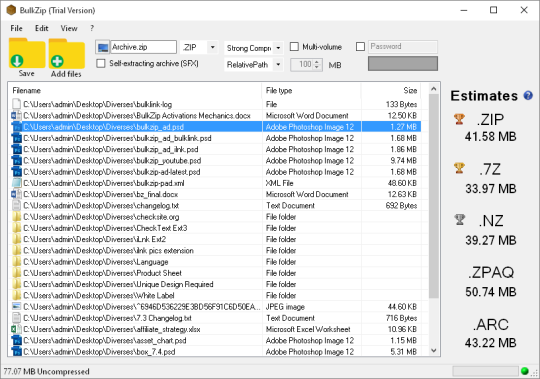Image resolution: width=540 pixels, height=379 pixels.
Task: Decrease volume size with the down arrow
Action: [317, 67]
